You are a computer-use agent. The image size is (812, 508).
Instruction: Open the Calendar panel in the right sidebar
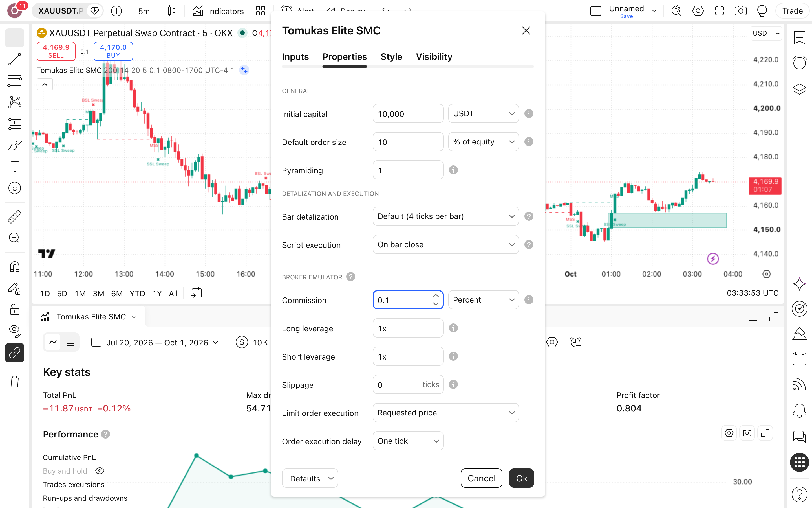pos(799,358)
